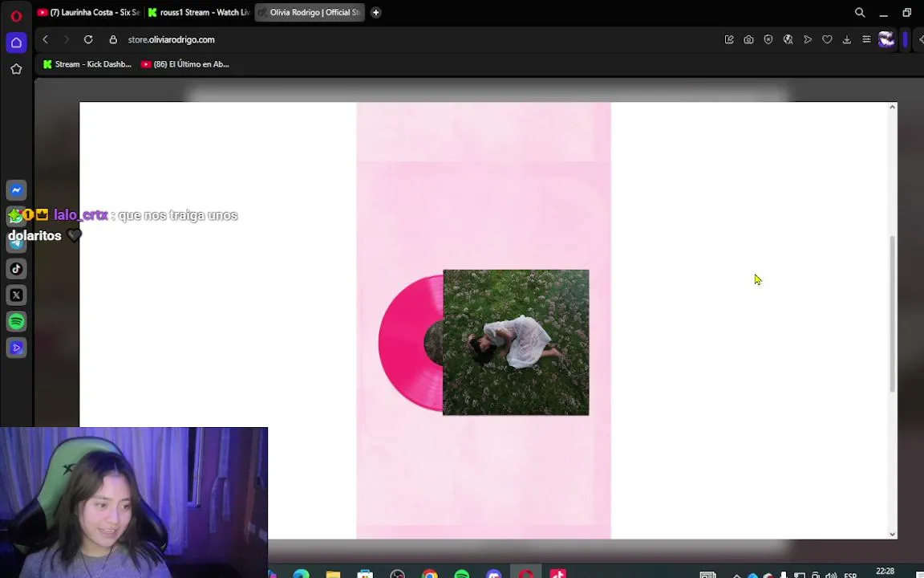Reload the current page
Viewport: 924px width, 578px height.
88,39
